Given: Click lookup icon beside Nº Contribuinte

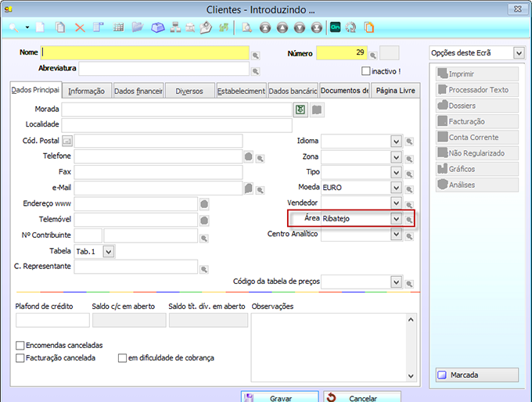Looking at the screenshot, I should (x=204, y=238).
